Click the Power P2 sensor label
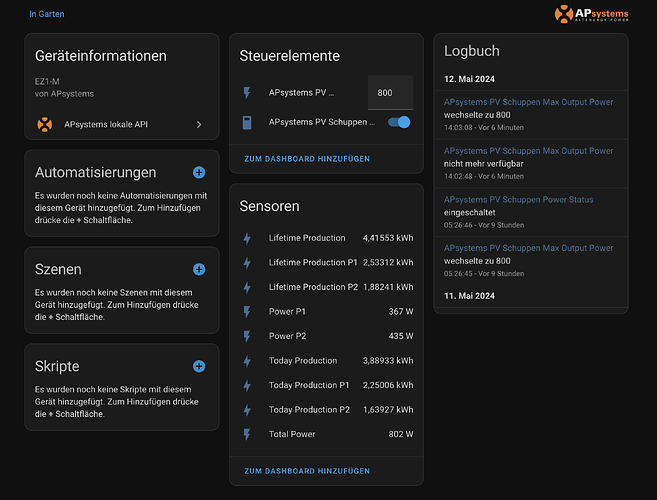Viewport: 657px width, 500px height. click(287, 336)
